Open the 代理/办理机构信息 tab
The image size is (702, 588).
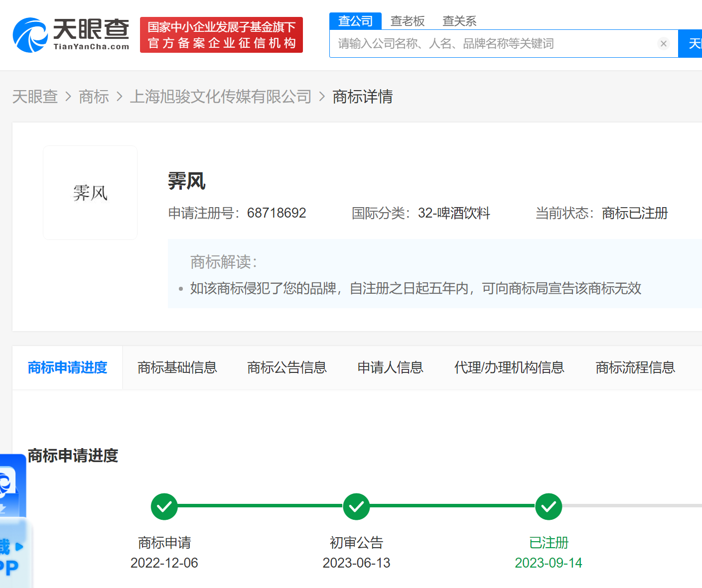click(509, 367)
